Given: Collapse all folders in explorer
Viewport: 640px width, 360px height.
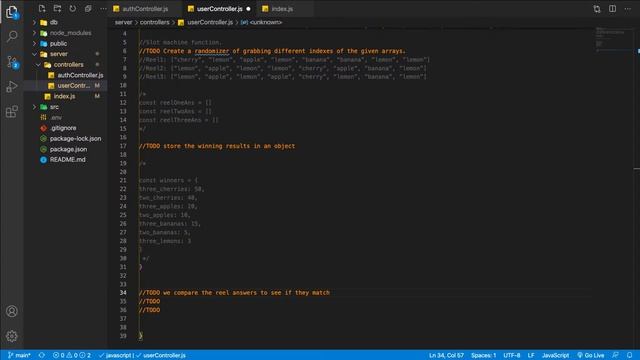Looking at the screenshot, I should point(88,9).
